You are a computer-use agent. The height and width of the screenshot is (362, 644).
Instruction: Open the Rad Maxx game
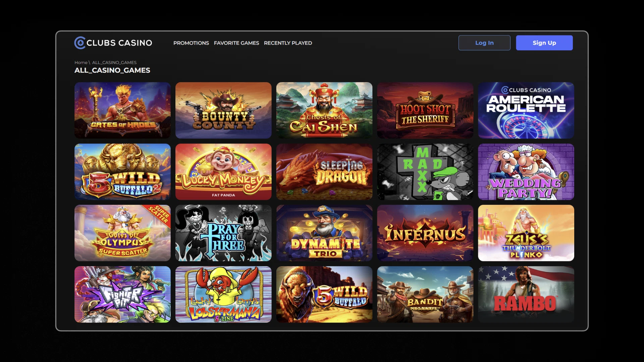point(425,172)
